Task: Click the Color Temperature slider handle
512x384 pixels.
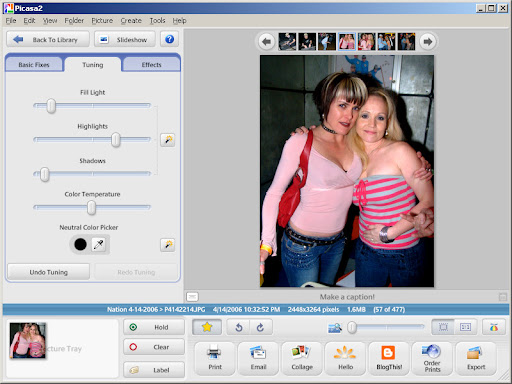Action: click(91, 207)
